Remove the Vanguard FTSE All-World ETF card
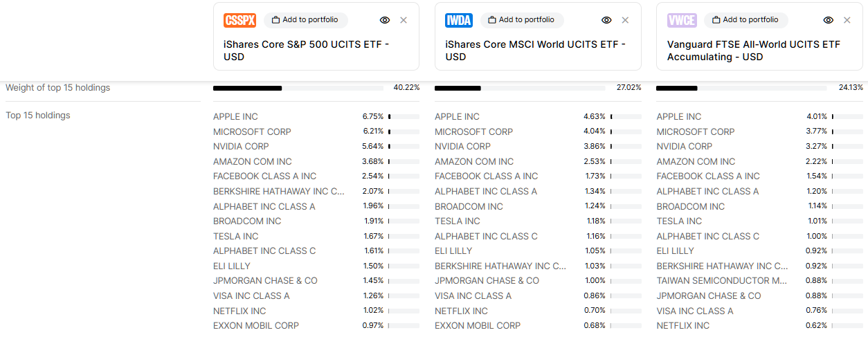 [847, 20]
